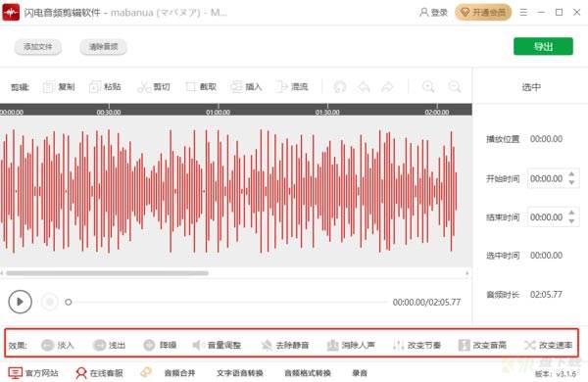Click the Mix (混流) tool icon

tap(281, 87)
